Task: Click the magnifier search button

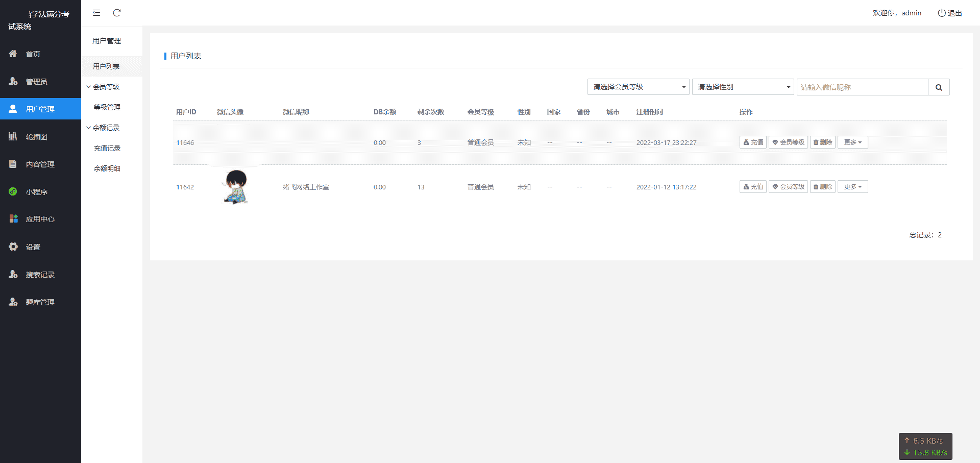Action: pos(939,87)
